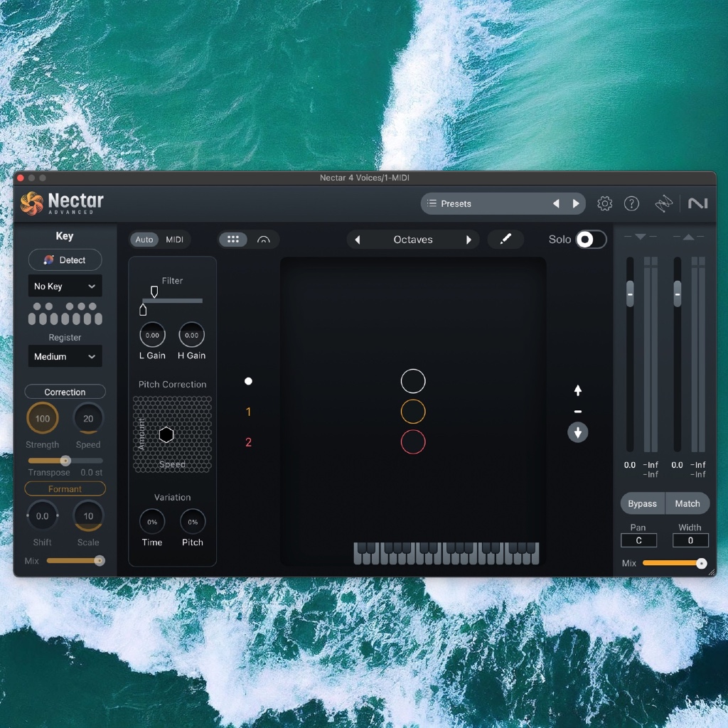Toggle Bypass on the output section
Viewport: 728px width, 728px height.
coord(642,503)
